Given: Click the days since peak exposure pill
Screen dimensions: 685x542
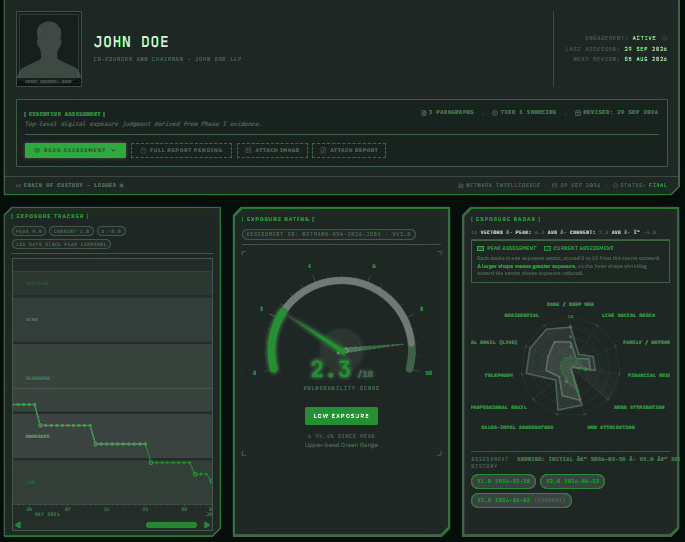Looking at the screenshot, I should (61, 244).
